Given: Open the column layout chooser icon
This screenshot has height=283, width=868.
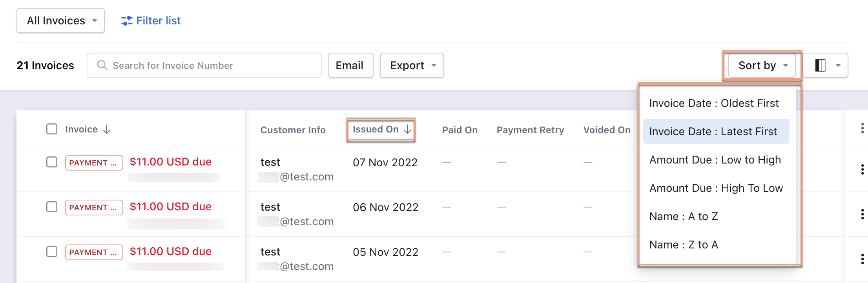Looking at the screenshot, I should 820,65.
